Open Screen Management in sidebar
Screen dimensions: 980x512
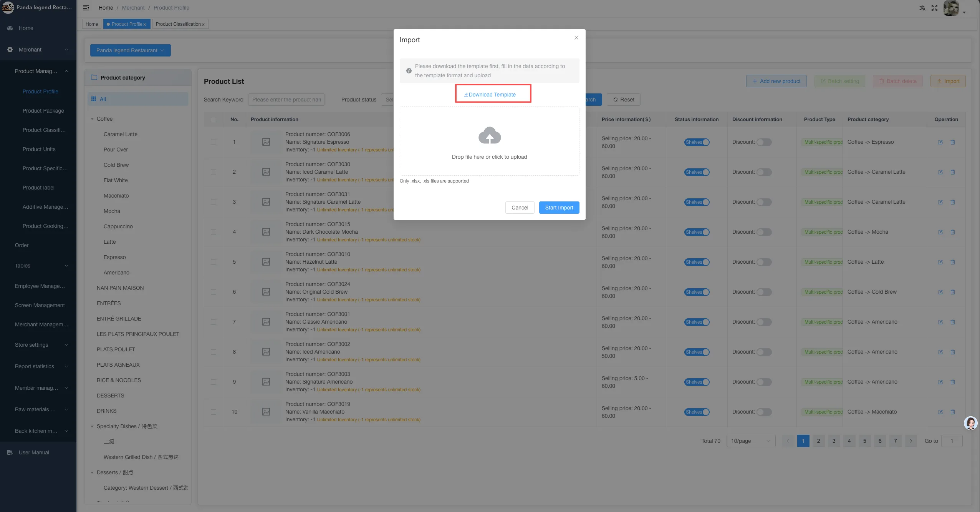40,305
